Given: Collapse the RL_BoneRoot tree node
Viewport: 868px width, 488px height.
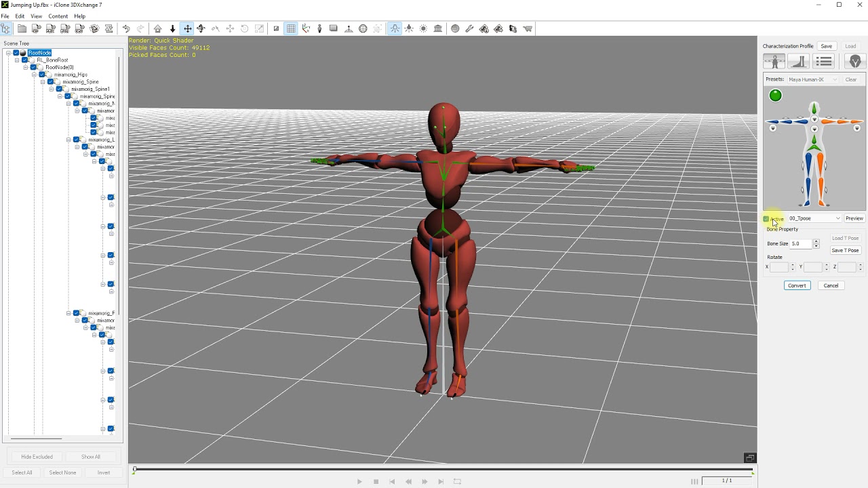Looking at the screenshot, I should tap(17, 60).
